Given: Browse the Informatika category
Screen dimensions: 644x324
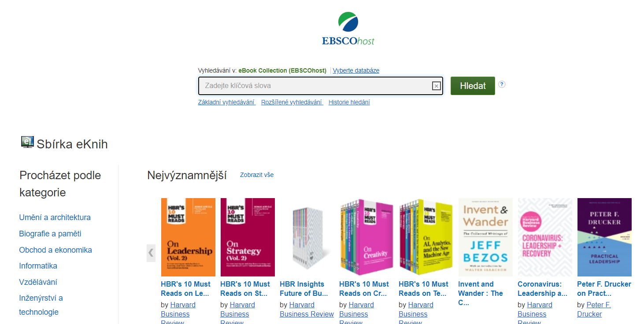Looking at the screenshot, I should [38, 266].
